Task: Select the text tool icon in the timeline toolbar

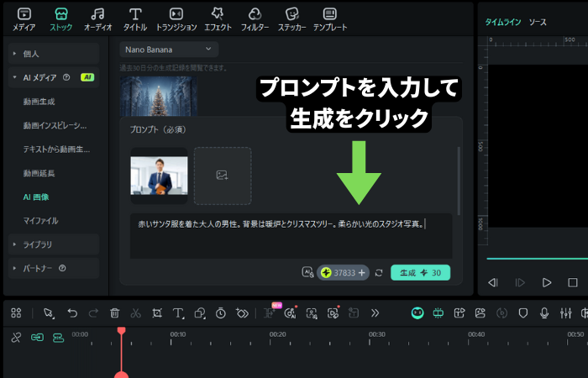Action: coord(178,312)
